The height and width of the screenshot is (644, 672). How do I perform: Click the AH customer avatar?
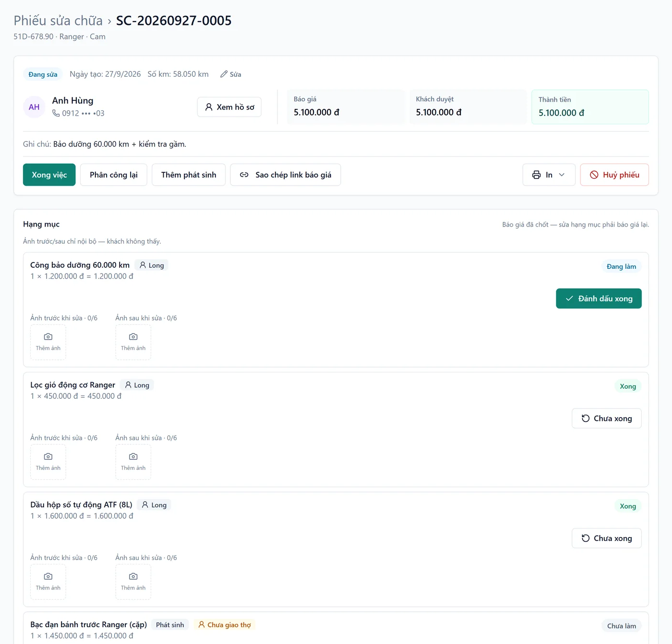pos(34,107)
